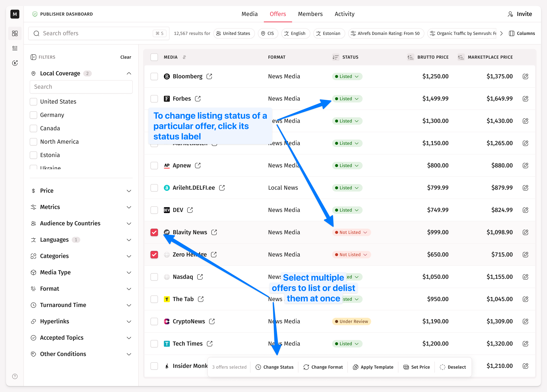Open Bloomberg Listed status dropdown

coord(347,76)
